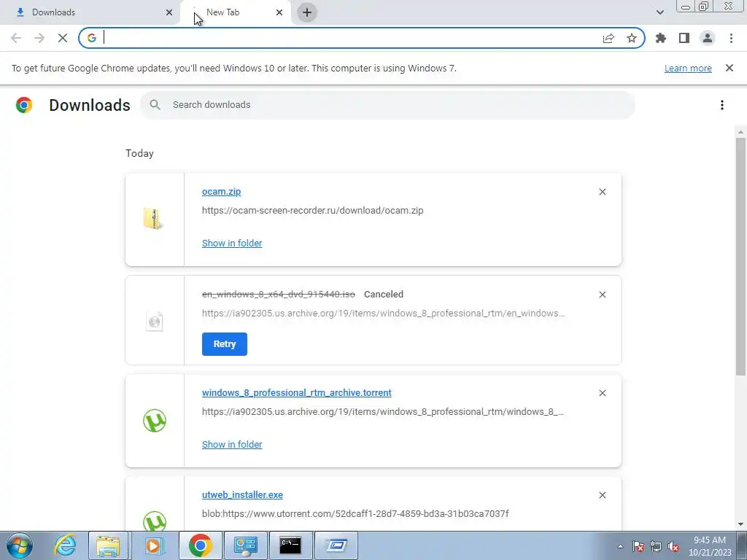Open Windows Explorer from the taskbar
This screenshot has width=747, height=560.
click(108, 545)
